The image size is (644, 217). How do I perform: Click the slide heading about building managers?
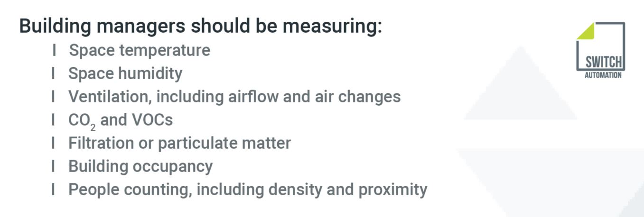(x=200, y=26)
